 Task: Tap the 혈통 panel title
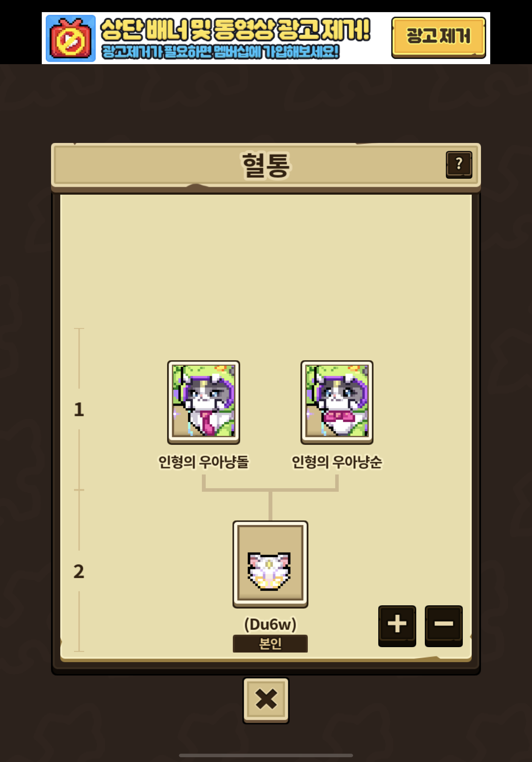[x=266, y=165]
